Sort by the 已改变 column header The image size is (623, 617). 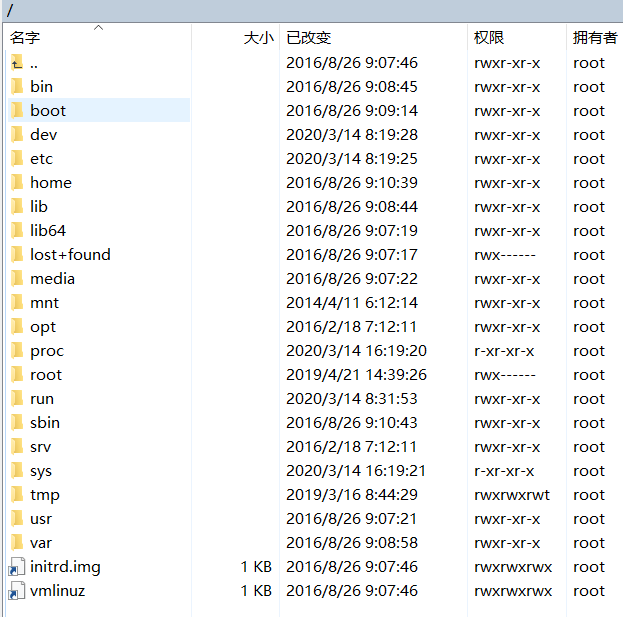click(x=373, y=38)
